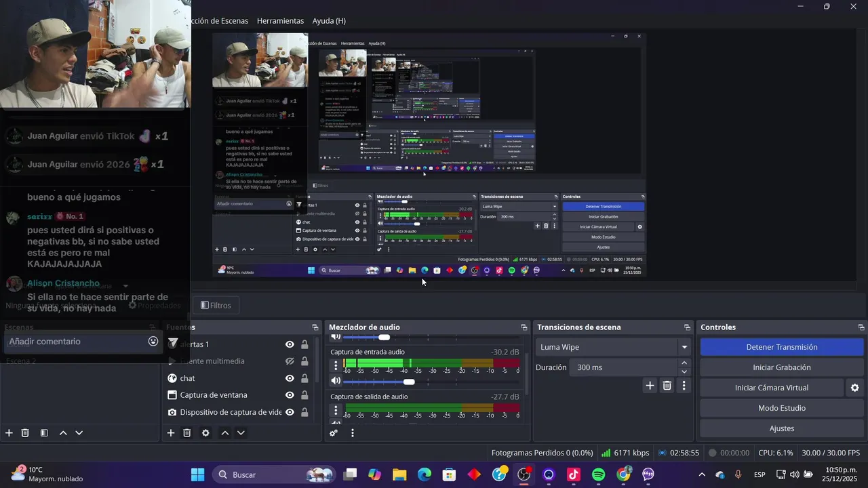Open transition properties three dots

coord(684,386)
